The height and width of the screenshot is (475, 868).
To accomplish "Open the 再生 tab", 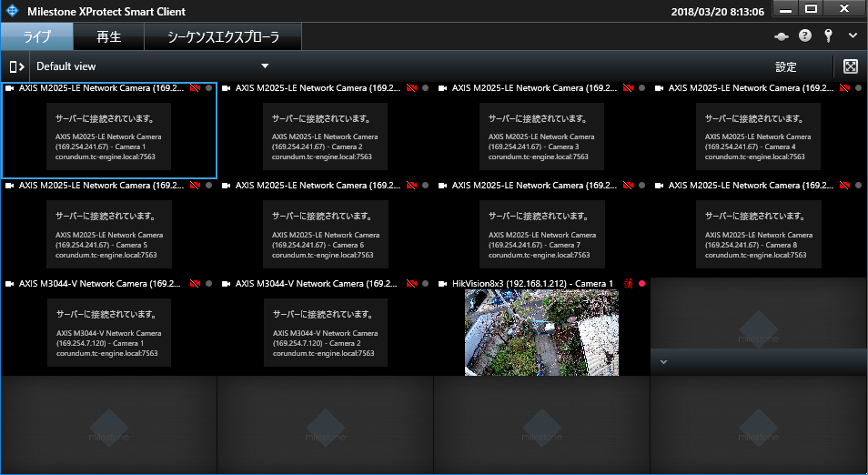I will coord(108,36).
